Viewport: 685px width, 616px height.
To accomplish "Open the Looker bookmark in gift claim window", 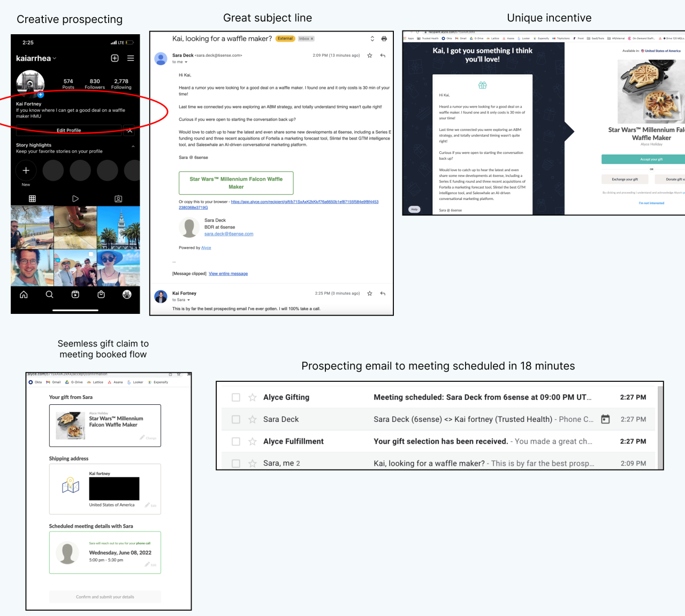I will click(x=135, y=382).
